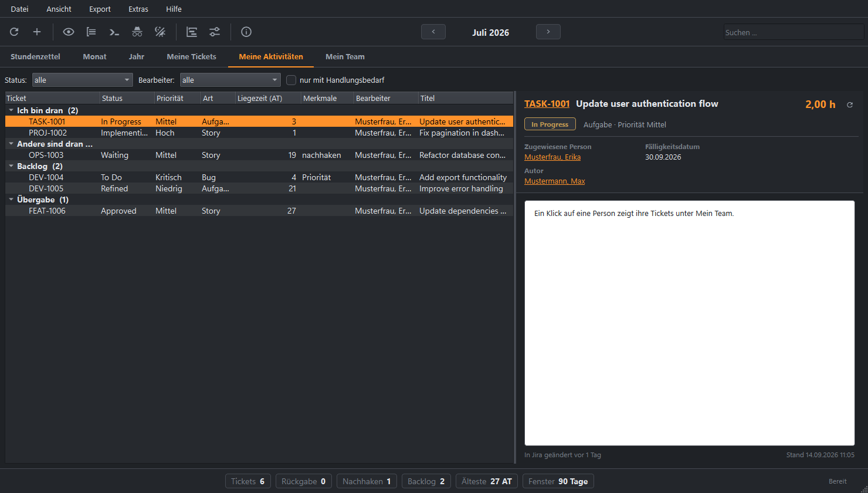Select the FEAT-1006 row
The height and width of the screenshot is (493, 868).
(259, 211)
